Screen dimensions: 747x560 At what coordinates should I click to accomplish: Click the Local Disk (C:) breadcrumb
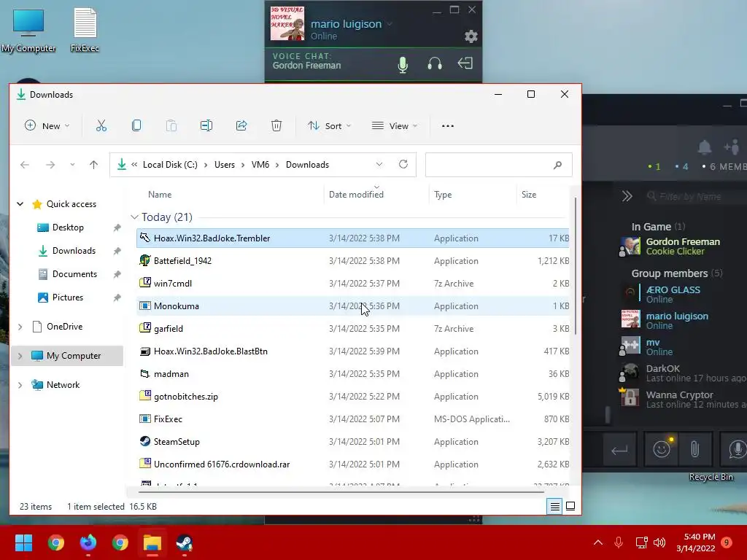[170, 165]
